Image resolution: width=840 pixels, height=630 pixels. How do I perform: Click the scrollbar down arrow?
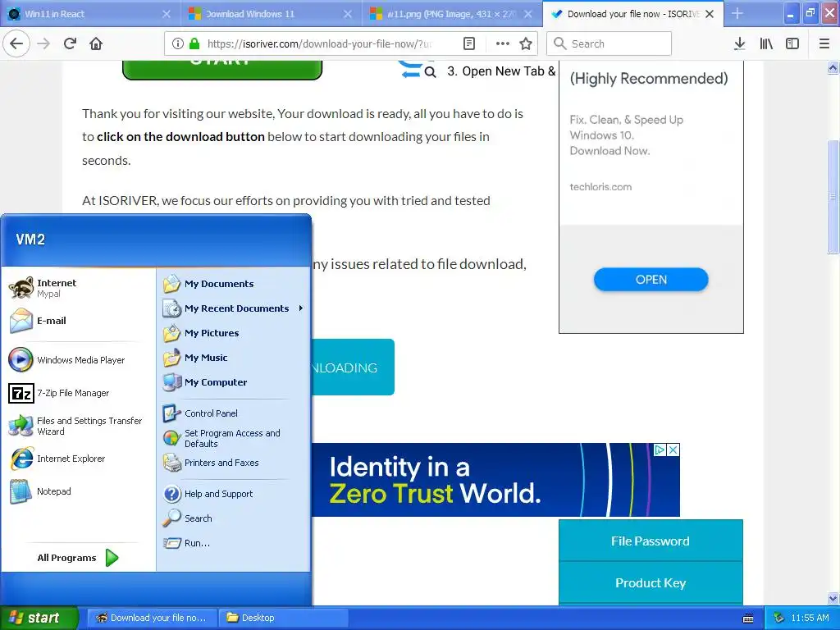point(833,598)
